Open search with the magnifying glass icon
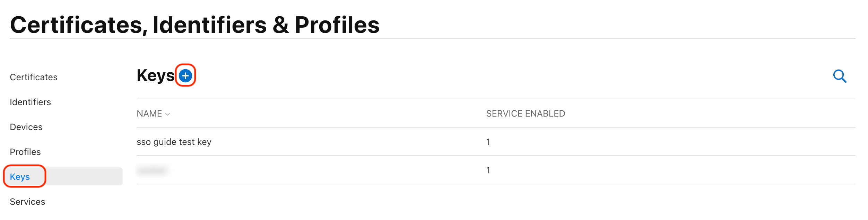 (x=840, y=76)
